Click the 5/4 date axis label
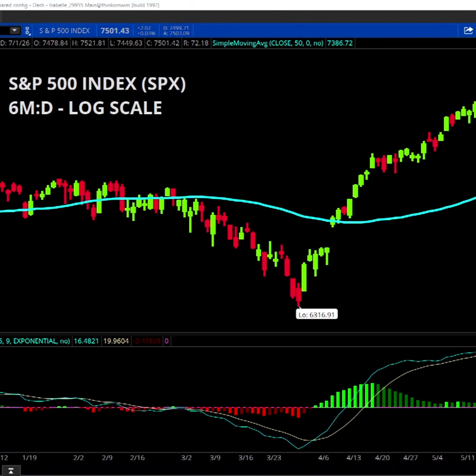 click(437, 458)
